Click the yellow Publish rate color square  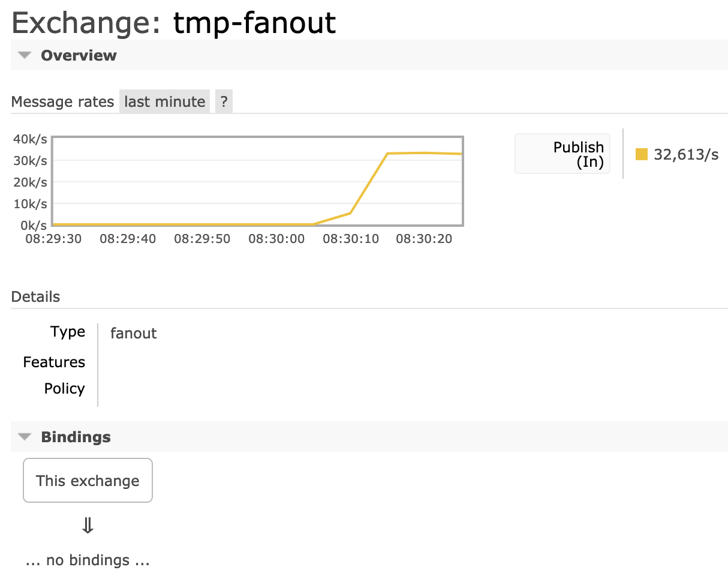coord(641,155)
